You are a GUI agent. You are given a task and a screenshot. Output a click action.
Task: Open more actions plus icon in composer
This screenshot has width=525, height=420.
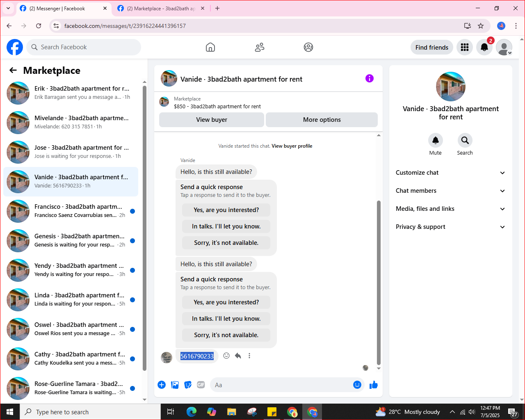[162, 385]
